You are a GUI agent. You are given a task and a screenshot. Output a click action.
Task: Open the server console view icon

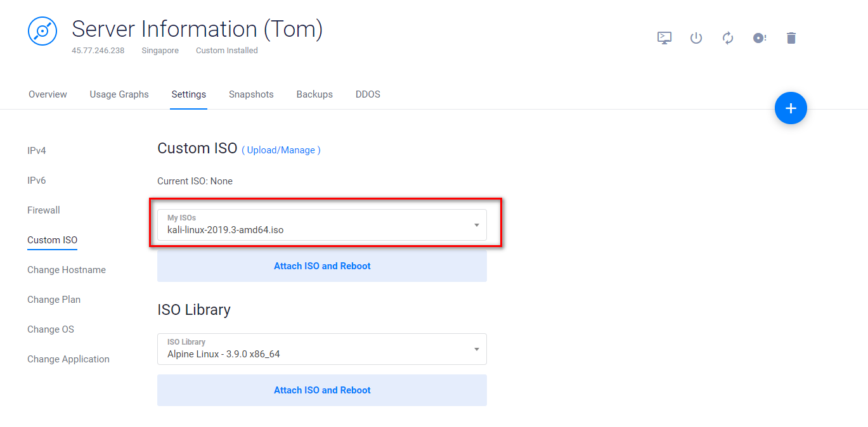pyautogui.click(x=664, y=38)
